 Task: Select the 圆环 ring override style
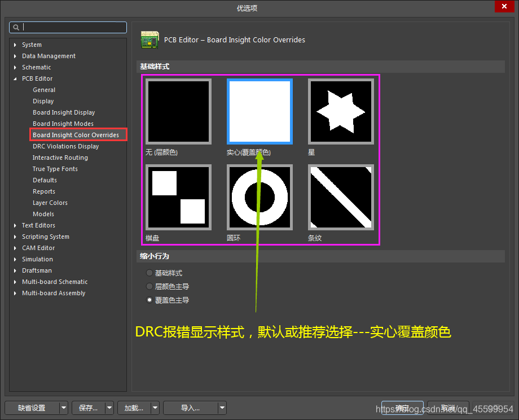click(x=259, y=197)
